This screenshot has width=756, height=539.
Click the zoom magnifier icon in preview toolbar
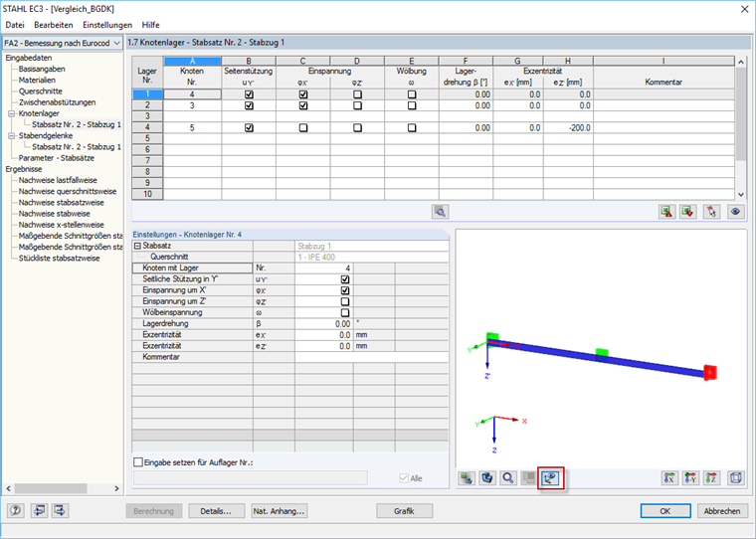click(508, 478)
